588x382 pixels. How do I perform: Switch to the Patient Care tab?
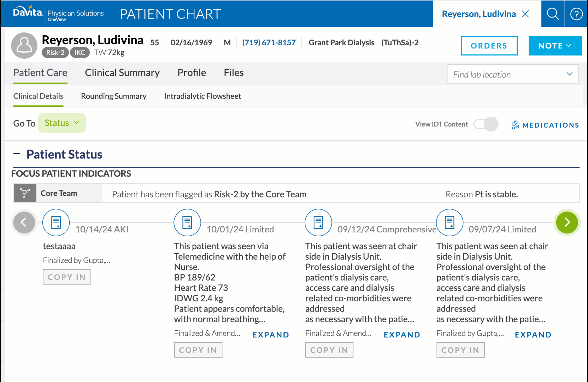click(40, 73)
